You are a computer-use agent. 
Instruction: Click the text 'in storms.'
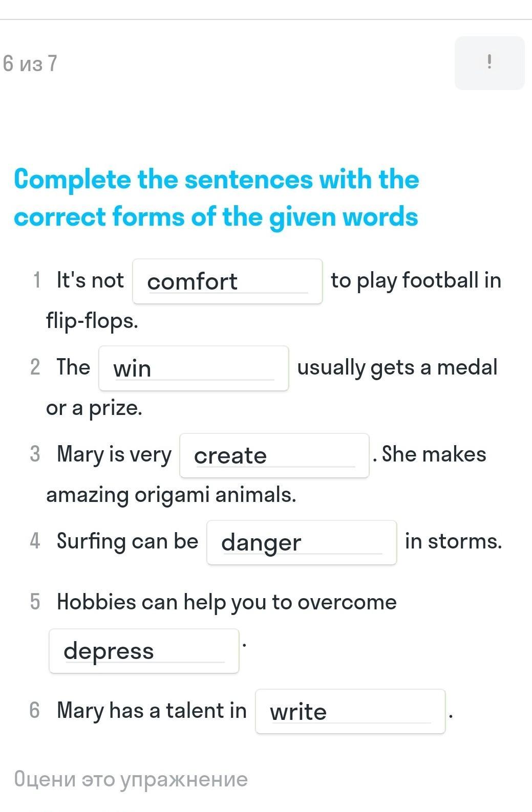coord(453,541)
